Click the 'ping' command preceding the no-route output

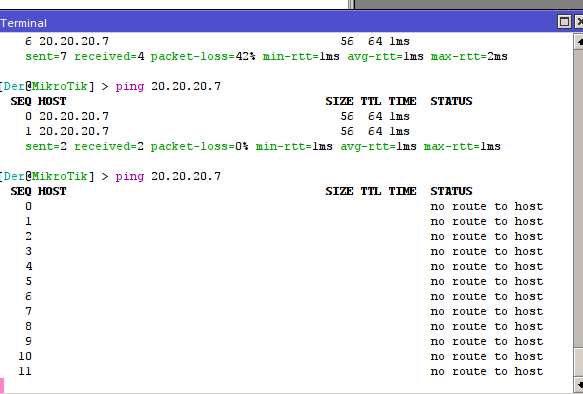130,176
